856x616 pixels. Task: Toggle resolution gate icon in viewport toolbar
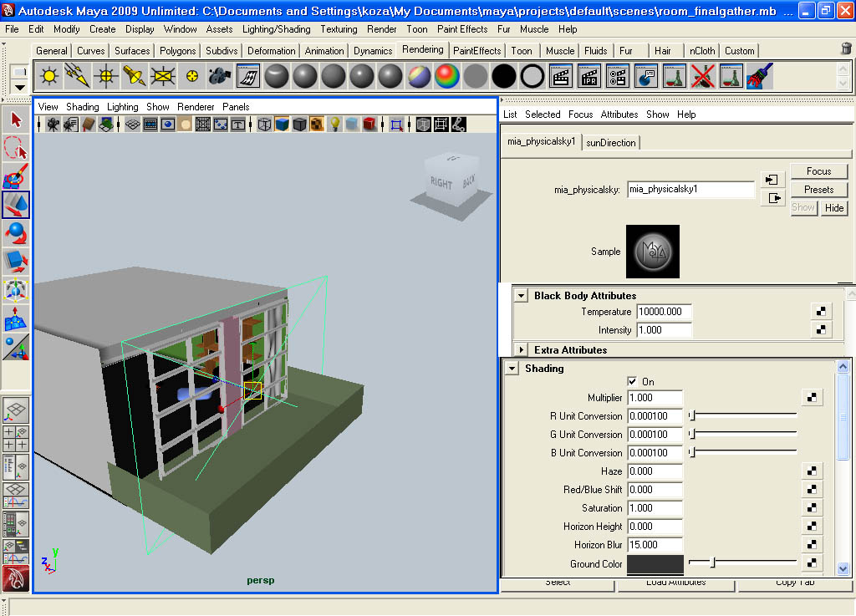[x=167, y=125]
